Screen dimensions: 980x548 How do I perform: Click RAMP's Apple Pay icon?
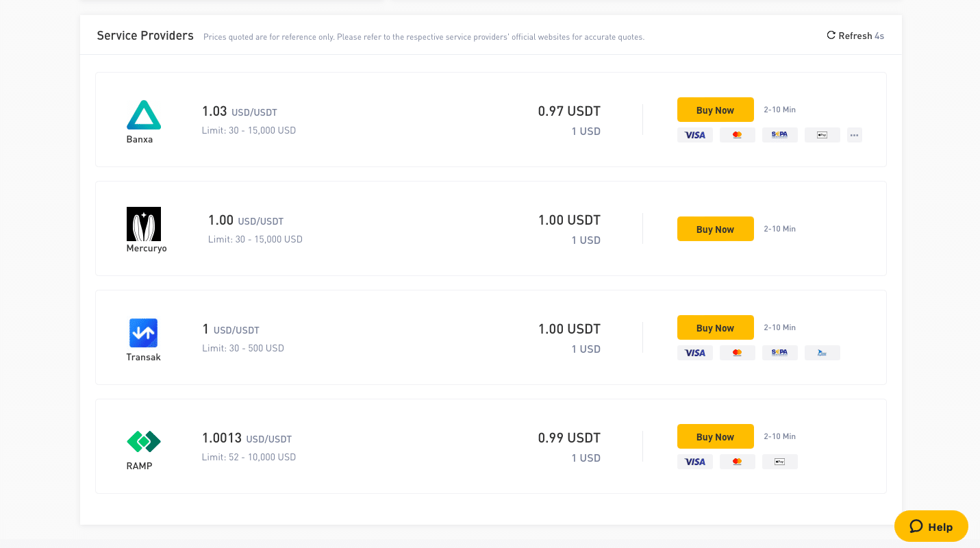[780, 462]
